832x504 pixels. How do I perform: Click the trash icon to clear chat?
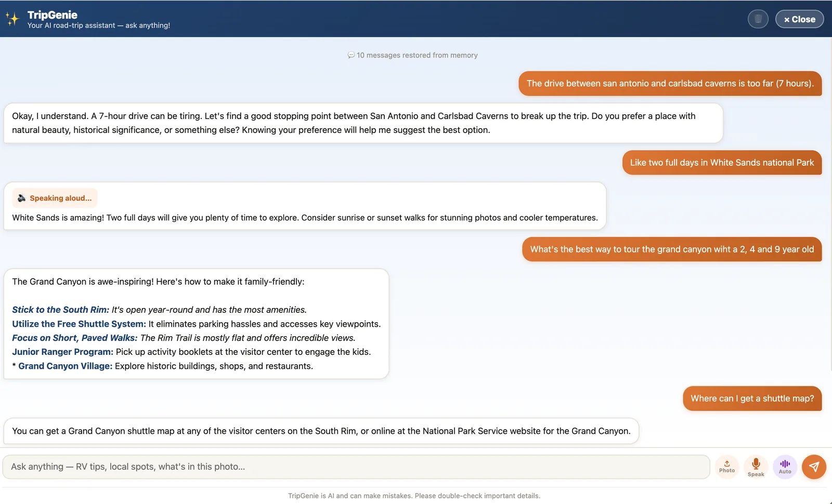pos(758,19)
